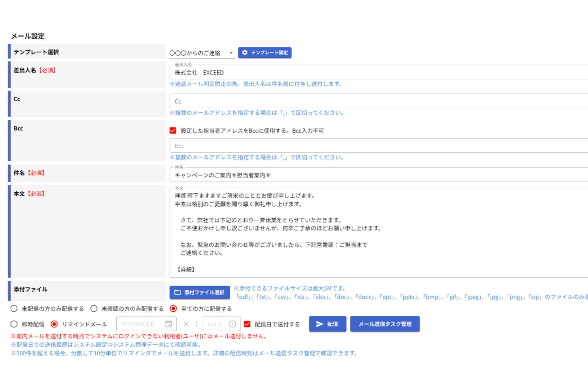Uncheck the Bcc担当者アドレス checkbox
This screenshot has height=391, width=588.
coord(173,131)
